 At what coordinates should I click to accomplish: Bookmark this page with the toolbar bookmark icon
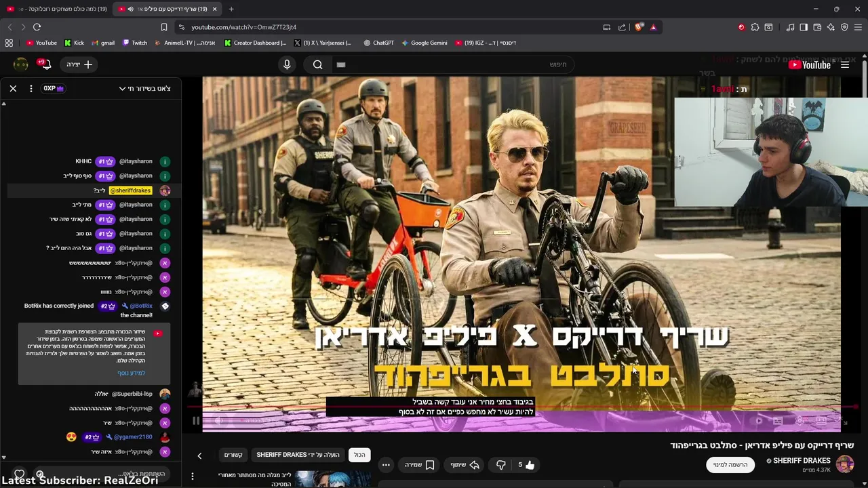163,27
